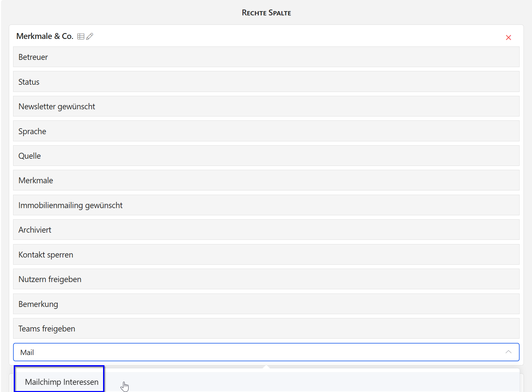Click the Sprache field row

pyautogui.click(x=266, y=131)
